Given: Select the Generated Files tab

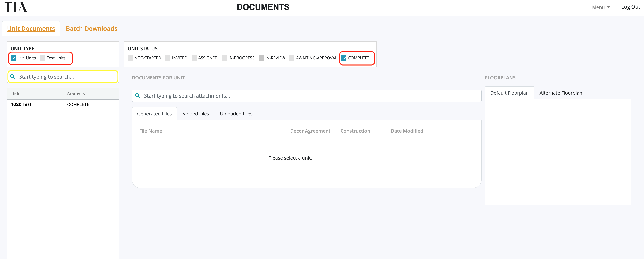Looking at the screenshot, I should (154, 114).
